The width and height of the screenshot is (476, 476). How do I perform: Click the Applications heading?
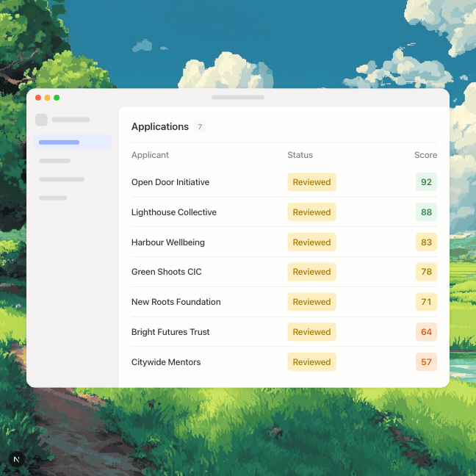click(160, 126)
